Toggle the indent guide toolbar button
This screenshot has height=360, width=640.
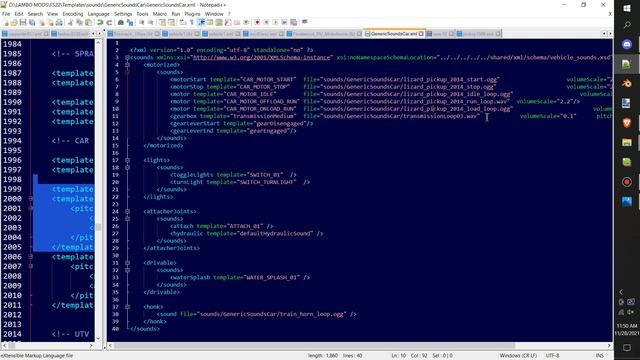201,22
